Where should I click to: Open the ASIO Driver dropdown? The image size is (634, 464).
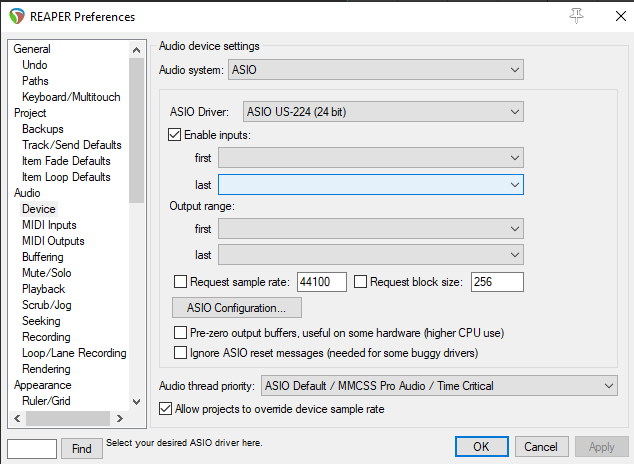[x=383, y=110]
